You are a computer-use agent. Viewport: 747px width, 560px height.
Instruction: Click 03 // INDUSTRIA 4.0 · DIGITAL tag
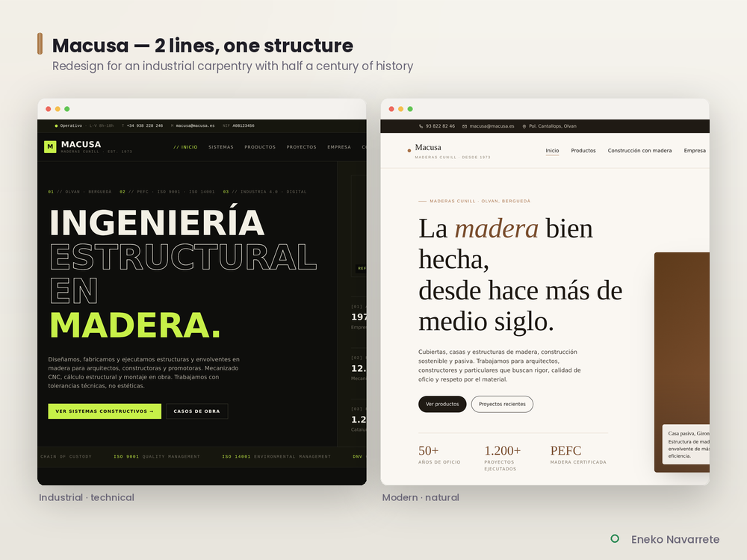[x=265, y=192]
